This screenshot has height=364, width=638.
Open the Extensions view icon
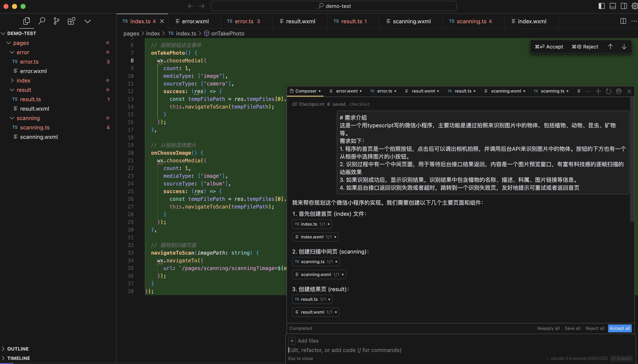click(72, 21)
